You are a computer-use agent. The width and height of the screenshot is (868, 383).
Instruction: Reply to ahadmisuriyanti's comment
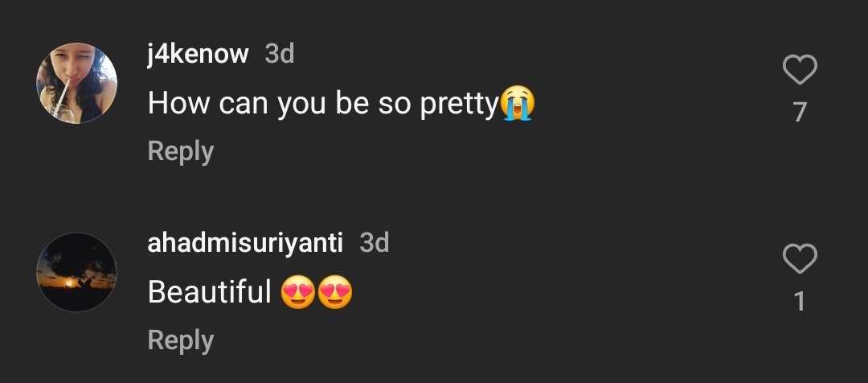tap(180, 340)
